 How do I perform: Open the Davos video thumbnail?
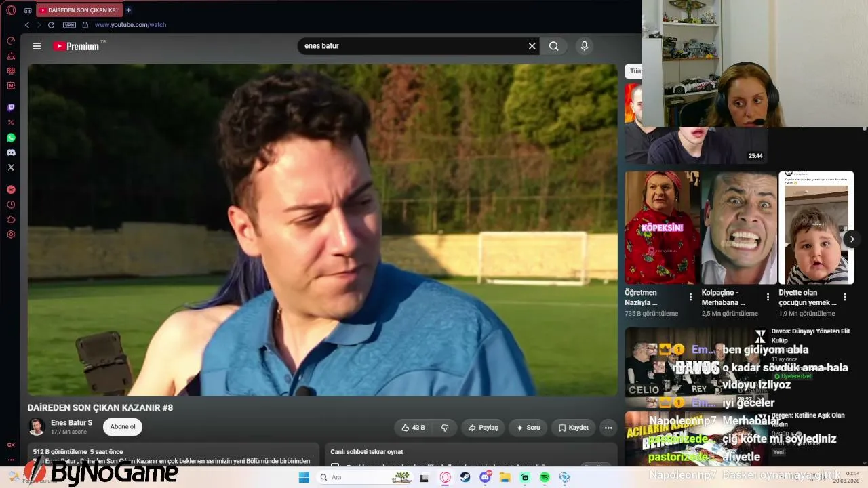tap(696, 367)
